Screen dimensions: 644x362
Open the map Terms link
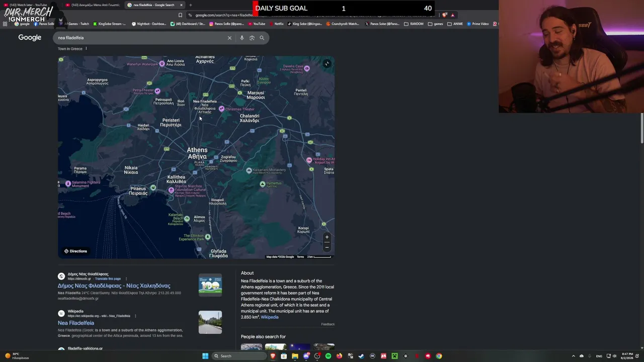click(300, 257)
